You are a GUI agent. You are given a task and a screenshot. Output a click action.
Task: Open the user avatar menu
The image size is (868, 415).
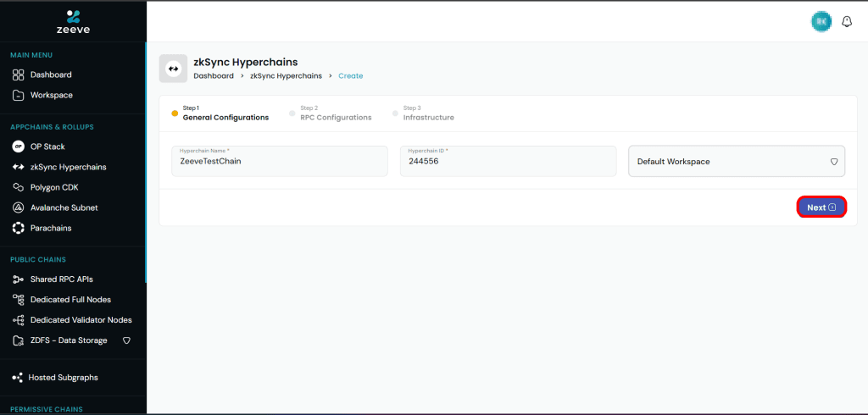(x=821, y=21)
